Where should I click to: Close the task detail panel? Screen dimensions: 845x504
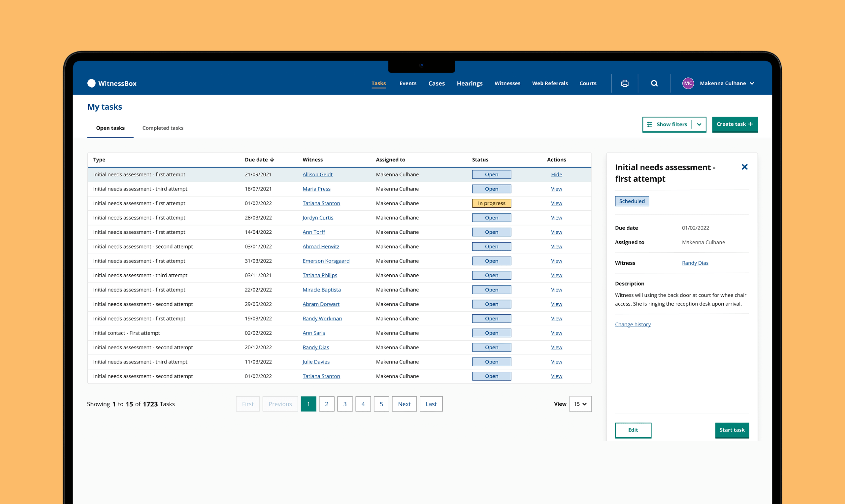[744, 167]
